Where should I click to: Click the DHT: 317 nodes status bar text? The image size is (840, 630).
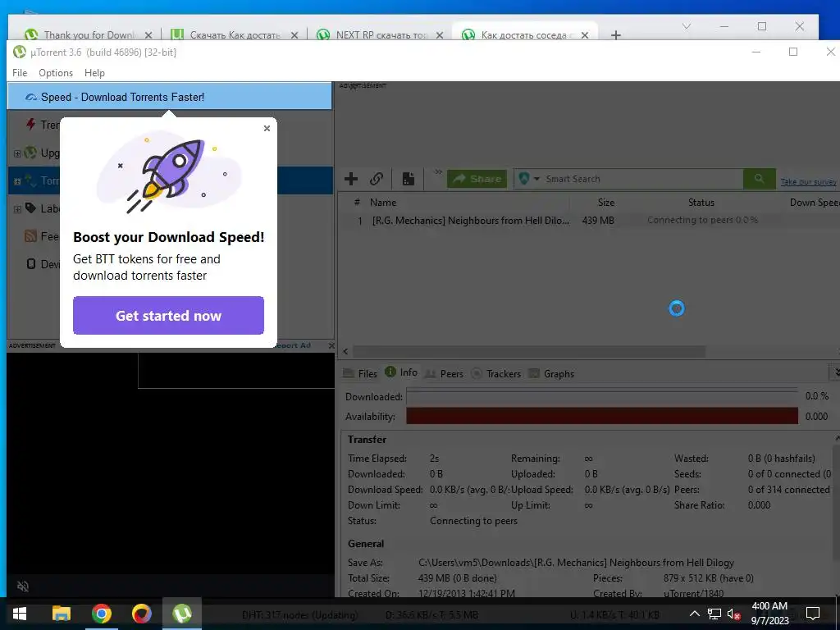pos(299,615)
